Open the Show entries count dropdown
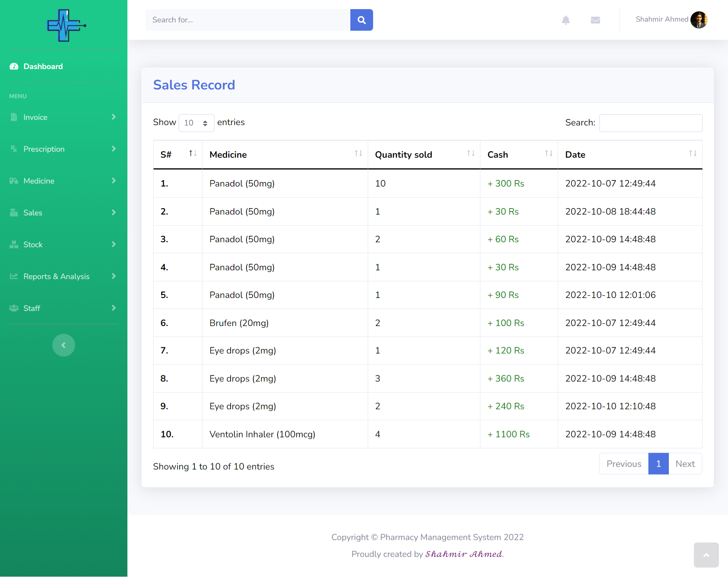The image size is (728, 577). click(x=196, y=123)
